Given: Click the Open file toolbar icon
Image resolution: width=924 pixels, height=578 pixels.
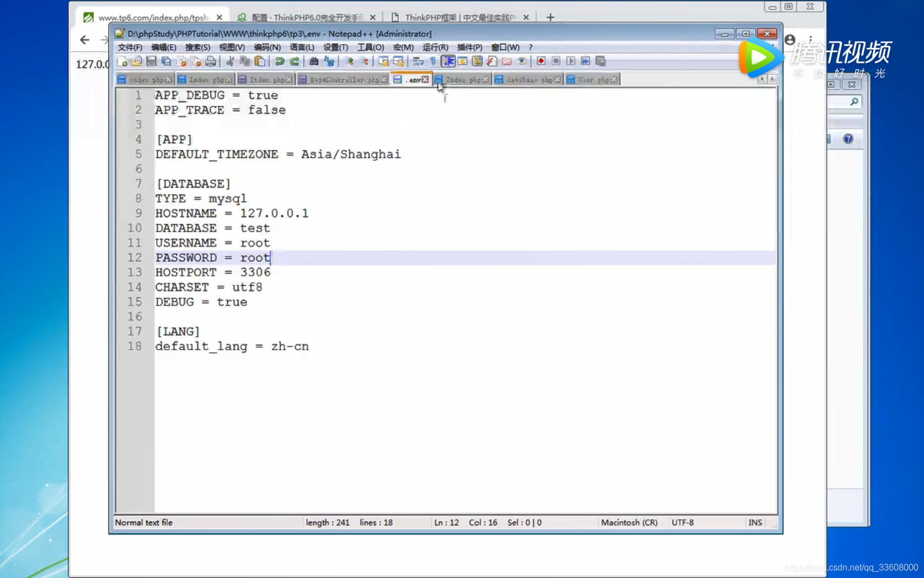Looking at the screenshot, I should pos(136,61).
